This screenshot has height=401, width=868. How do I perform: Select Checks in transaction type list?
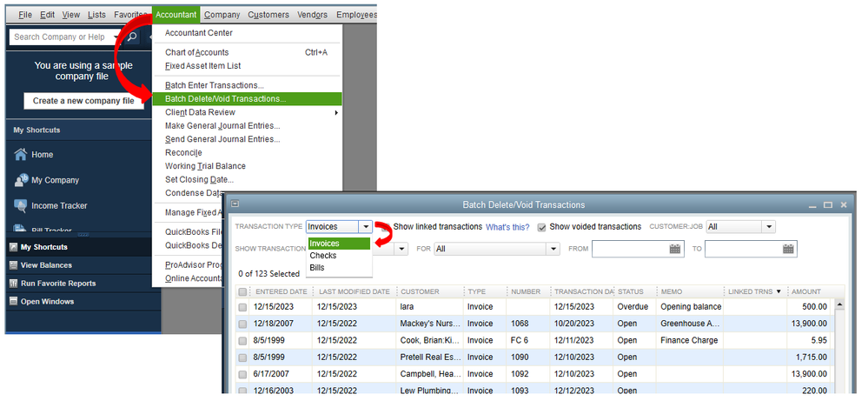coord(323,256)
